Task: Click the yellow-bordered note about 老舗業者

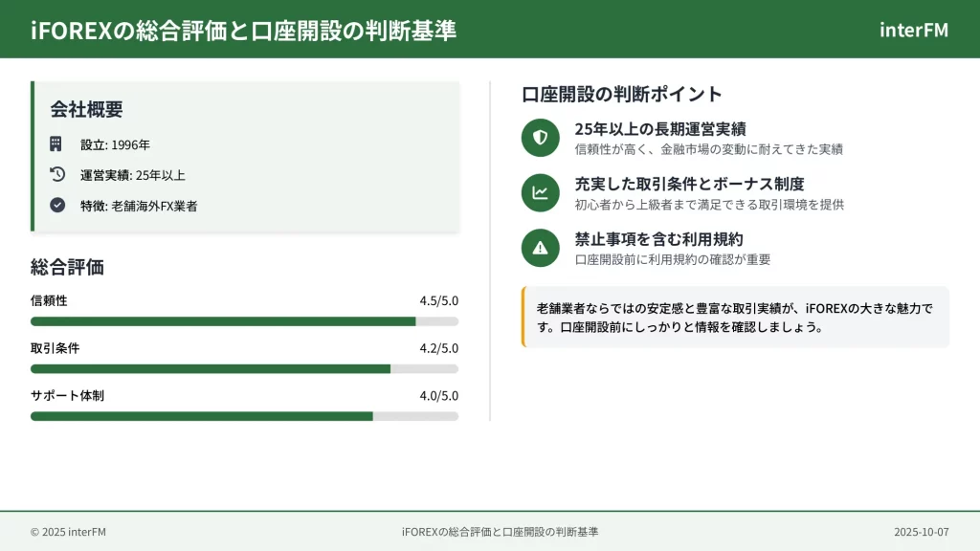Action: click(735, 317)
